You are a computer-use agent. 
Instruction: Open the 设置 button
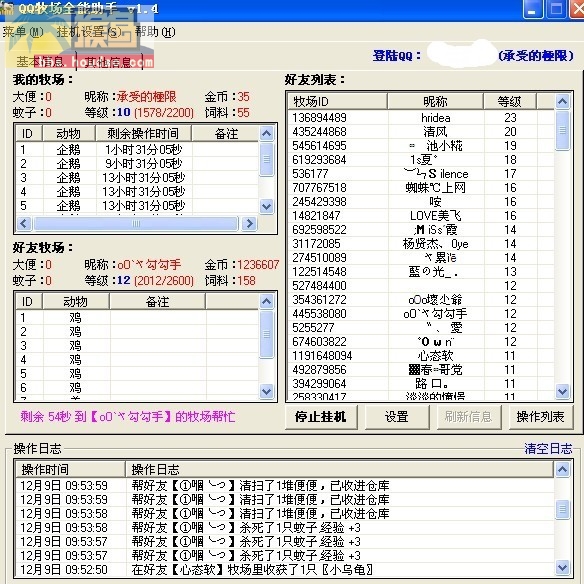click(x=396, y=417)
